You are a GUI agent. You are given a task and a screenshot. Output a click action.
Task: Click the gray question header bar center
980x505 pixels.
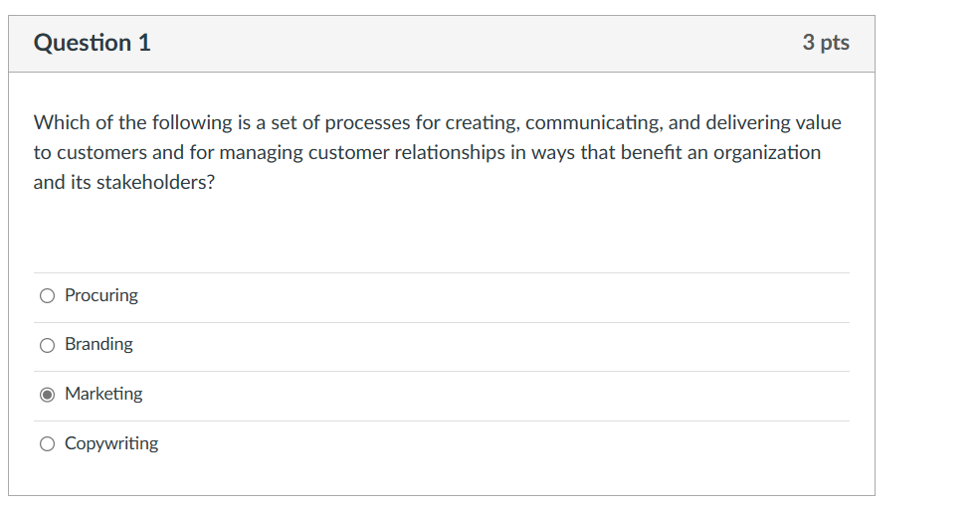(x=442, y=44)
